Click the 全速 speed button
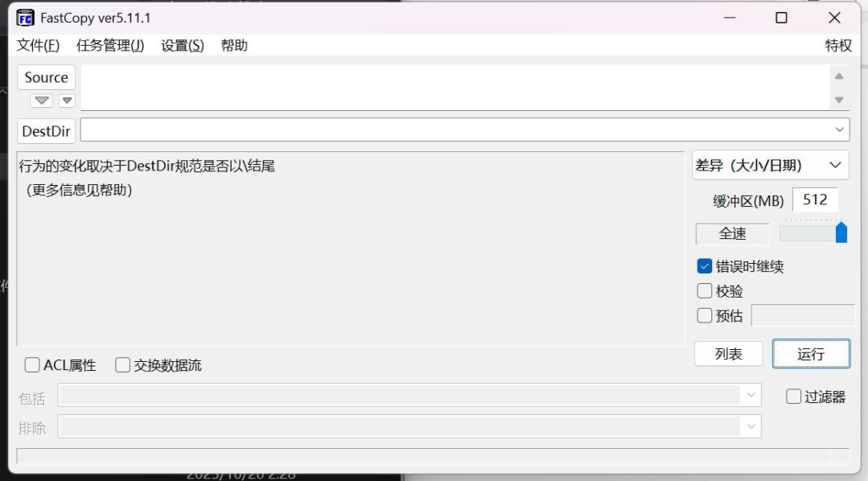The height and width of the screenshot is (481, 868). pyautogui.click(x=732, y=233)
